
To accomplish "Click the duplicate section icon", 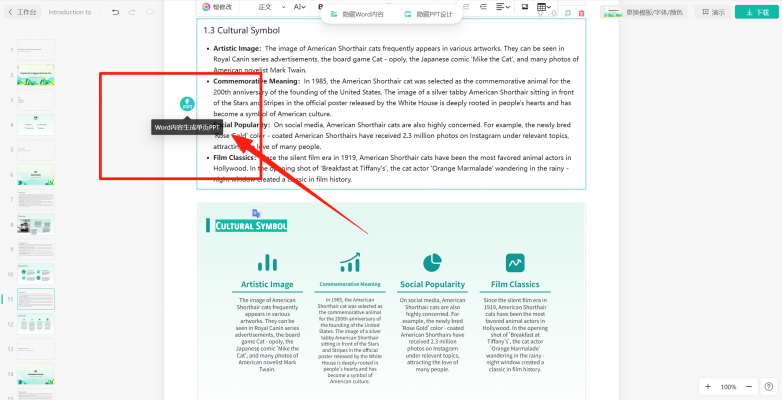I will 568,13.
